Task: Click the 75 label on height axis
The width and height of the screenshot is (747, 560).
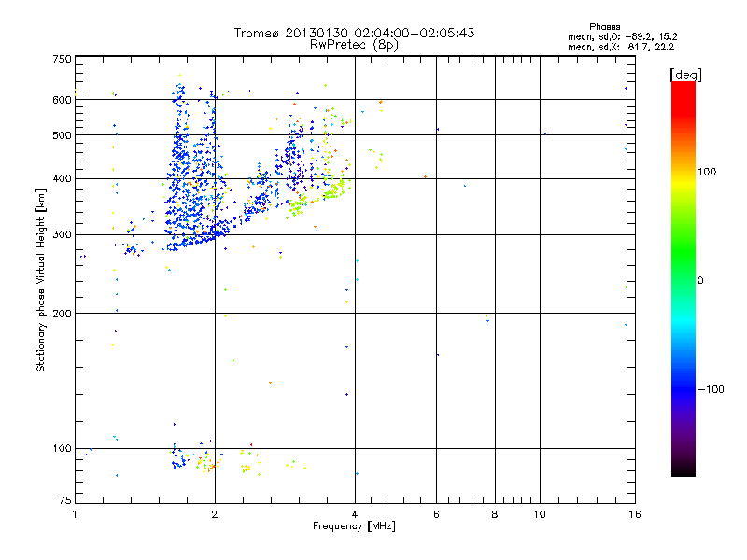Action: 64,500
